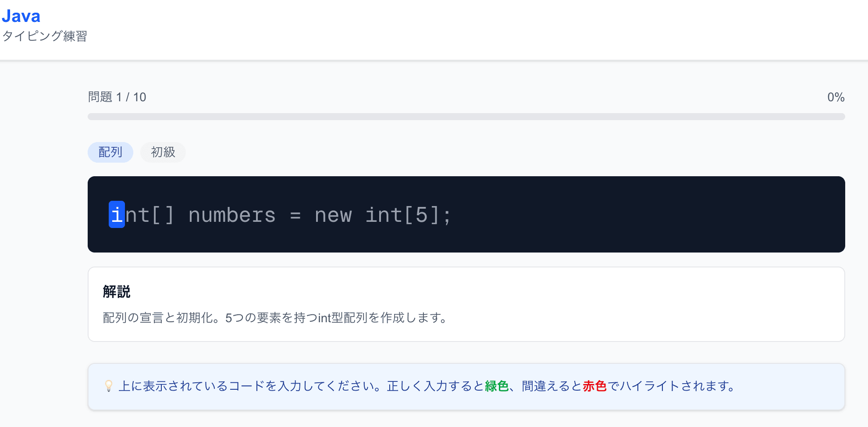Select the 配列 category badge
The image size is (868, 427).
[x=110, y=152]
